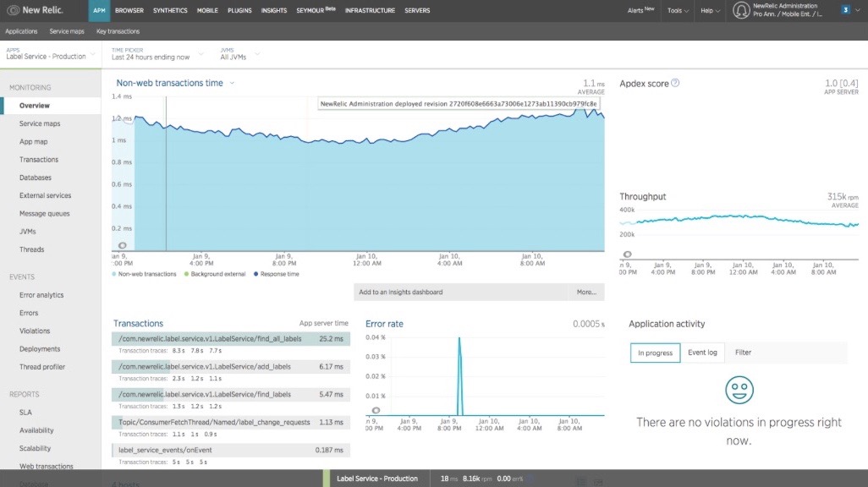The width and height of the screenshot is (868, 487).
Task: Toggle Response time legend series
Action: [x=277, y=274]
